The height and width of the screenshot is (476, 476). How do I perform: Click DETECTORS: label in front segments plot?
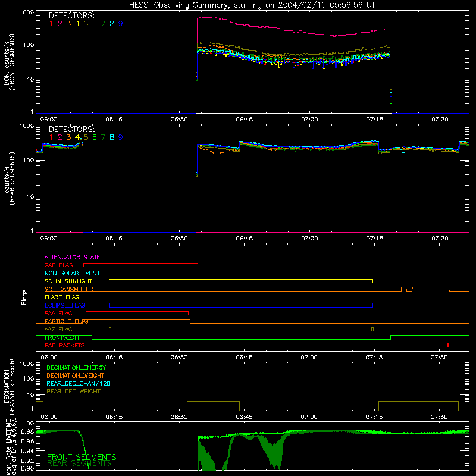71,15
